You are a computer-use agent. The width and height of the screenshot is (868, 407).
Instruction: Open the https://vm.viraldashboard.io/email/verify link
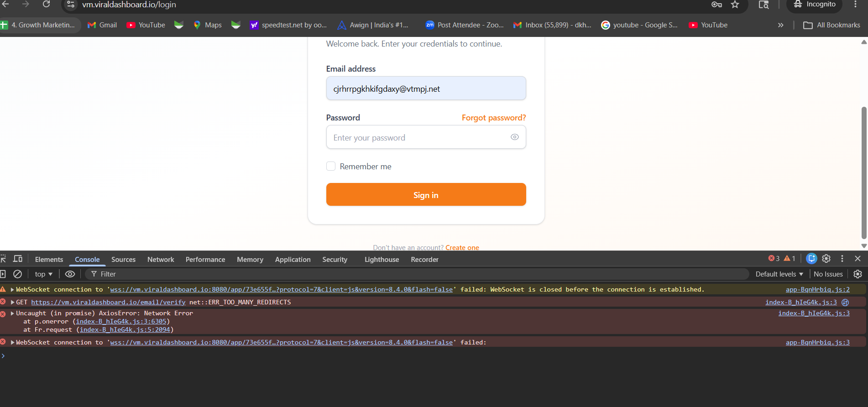tap(108, 302)
